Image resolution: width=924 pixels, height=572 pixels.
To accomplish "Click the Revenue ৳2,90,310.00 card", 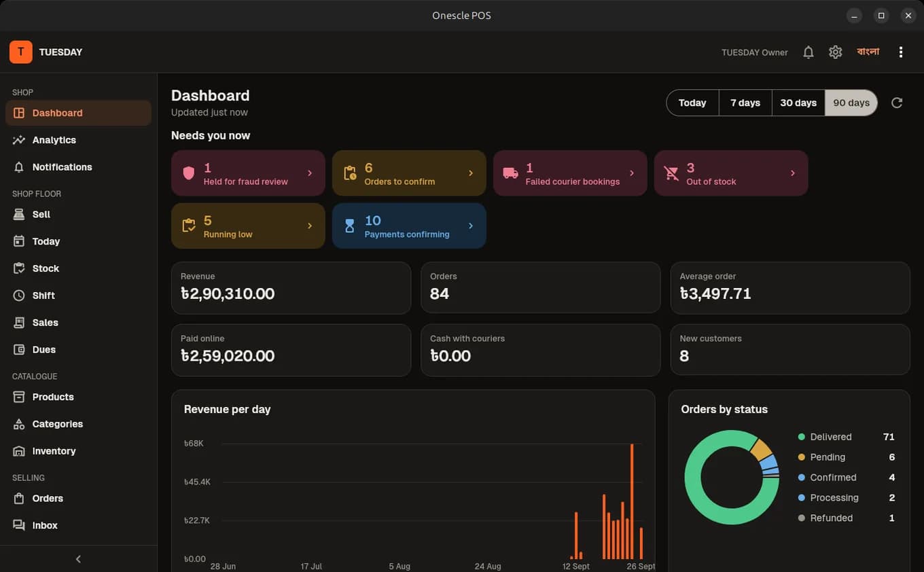I will point(291,288).
